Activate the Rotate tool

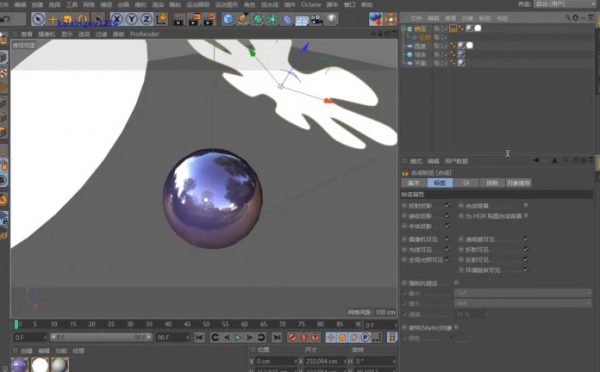tap(82, 19)
